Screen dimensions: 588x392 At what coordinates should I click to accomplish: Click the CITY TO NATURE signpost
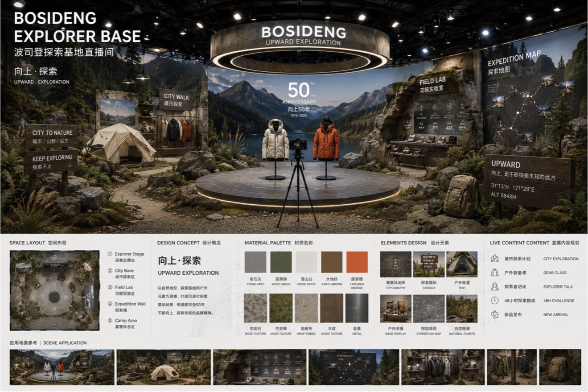click(52, 136)
